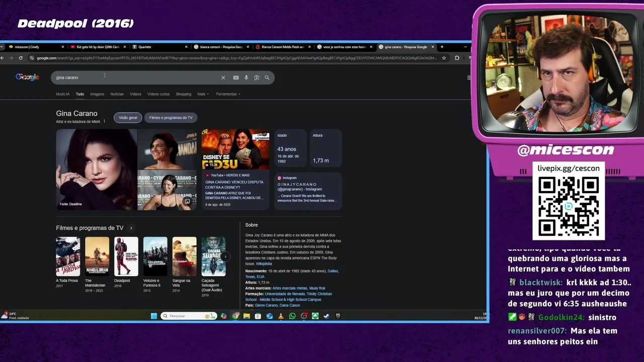Open the Wikipédia link in Sobre section
This screenshot has width=644, height=362.
pos(264,264)
